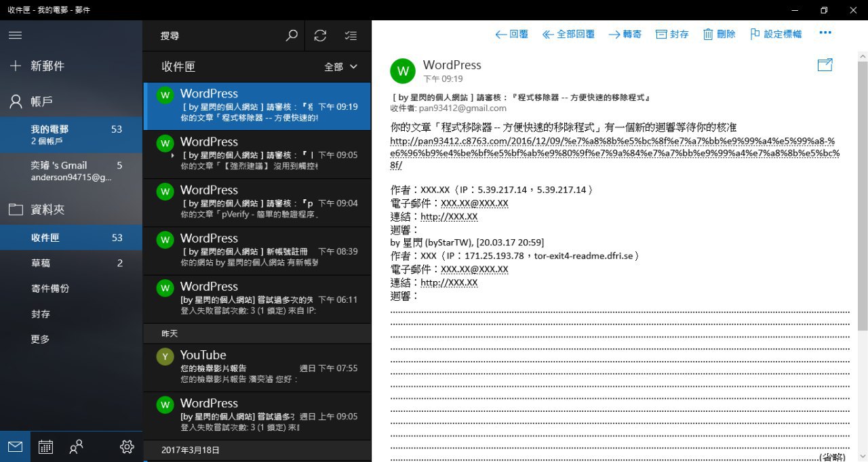Sync this view with refresh icon
Screen dimensions: 868x462
(321, 36)
